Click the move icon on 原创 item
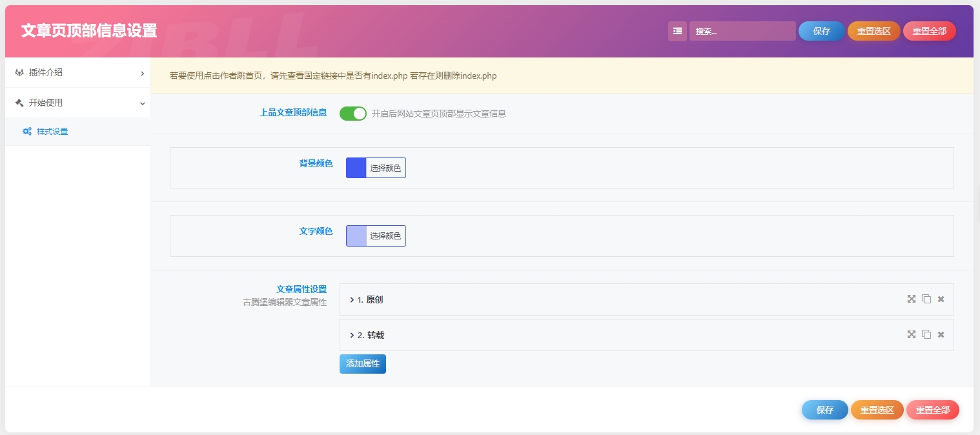Screen dimensions: 980x435 pyautogui.click(x=911, y=299)
